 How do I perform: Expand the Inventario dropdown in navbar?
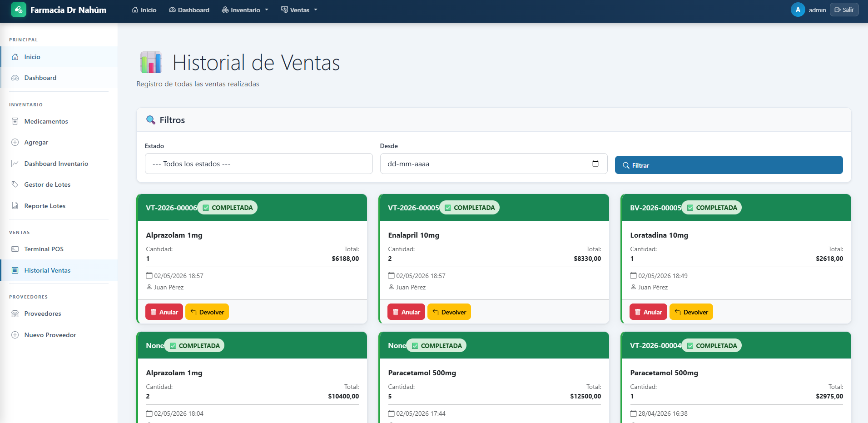click(x=245, y=10)
